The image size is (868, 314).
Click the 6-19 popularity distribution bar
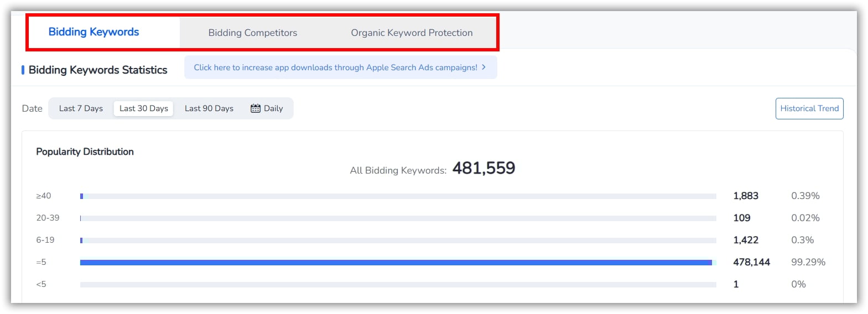pos(398,240)
